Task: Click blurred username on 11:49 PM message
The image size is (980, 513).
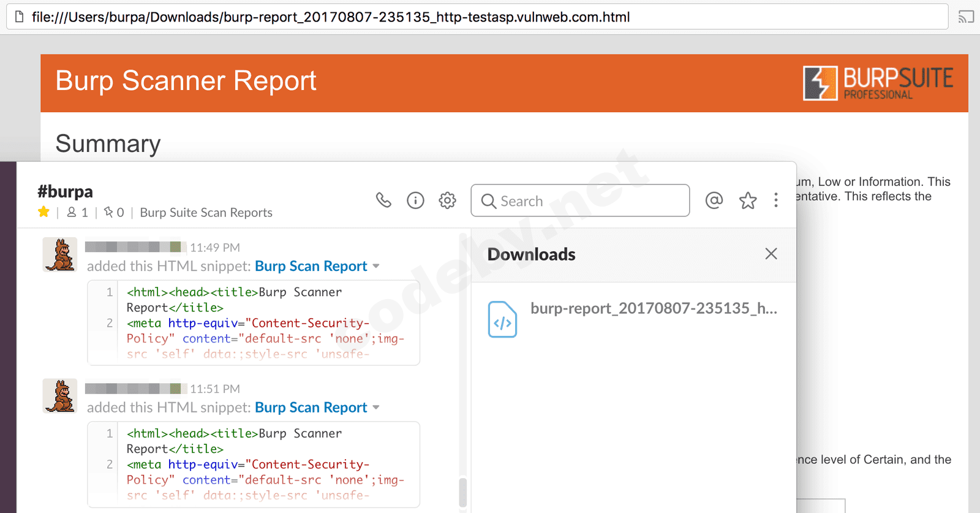Action: 135,247
